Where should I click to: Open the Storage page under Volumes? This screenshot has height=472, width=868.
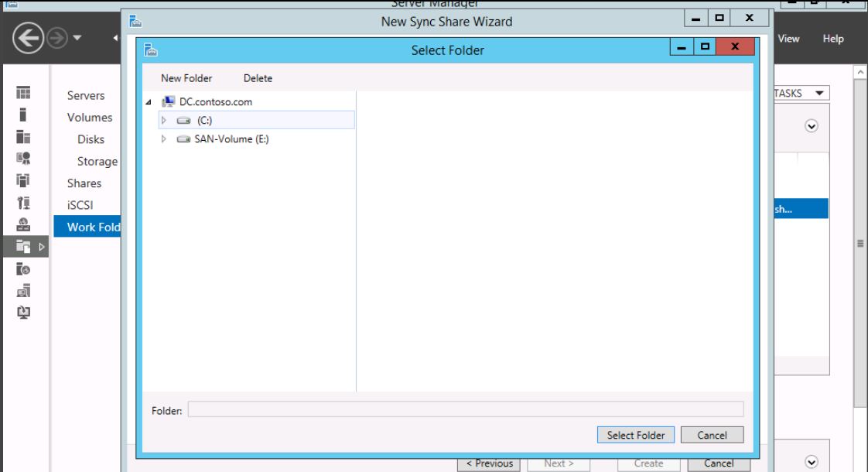click(x=97, y=161)
